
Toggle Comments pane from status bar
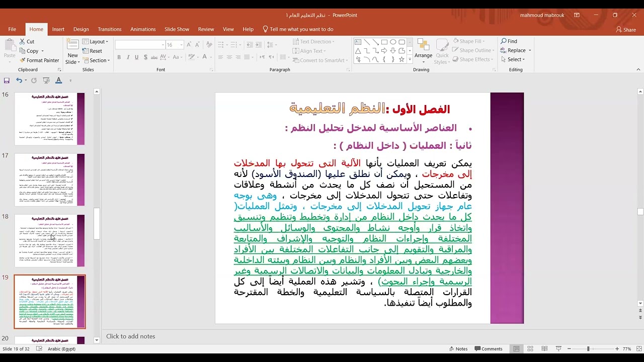(488, 349)
